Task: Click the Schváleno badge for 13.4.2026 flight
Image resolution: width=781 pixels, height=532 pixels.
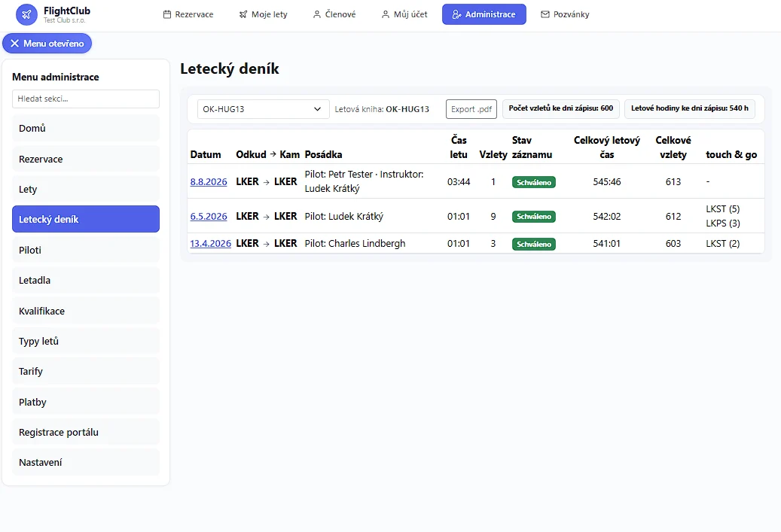Action: coord(533,244)
